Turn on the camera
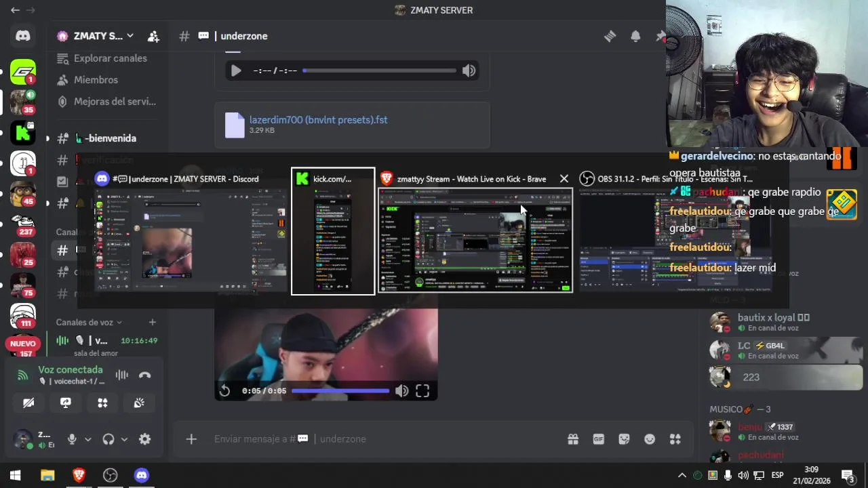Image resolution: width=868 pixels, height=488 pixels. 28,403
